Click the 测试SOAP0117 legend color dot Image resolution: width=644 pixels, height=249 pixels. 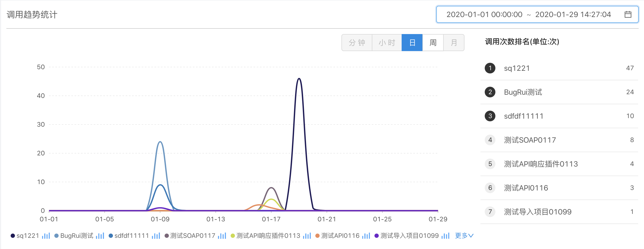pos(167,236)
